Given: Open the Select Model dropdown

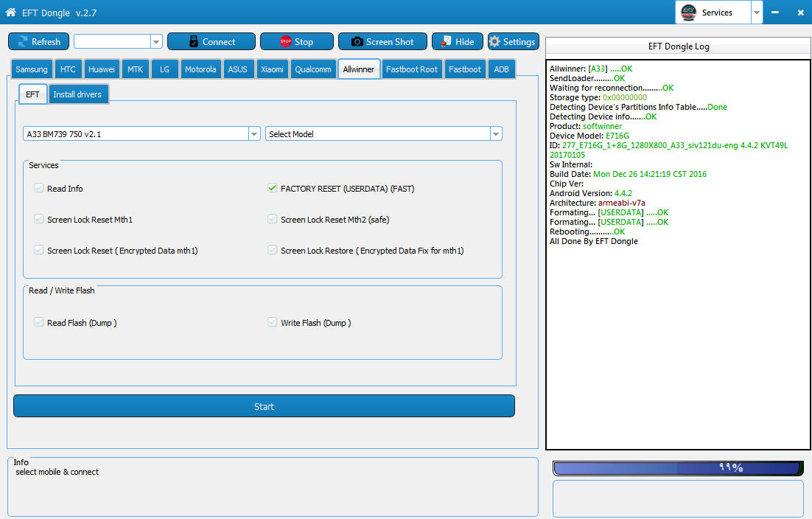Looking at the screenshot, I should coord(496,134).
